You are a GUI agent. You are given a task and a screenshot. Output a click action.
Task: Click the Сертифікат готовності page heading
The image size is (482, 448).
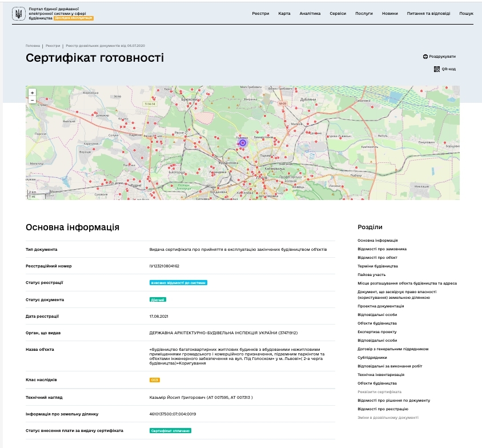coord(95,58)
